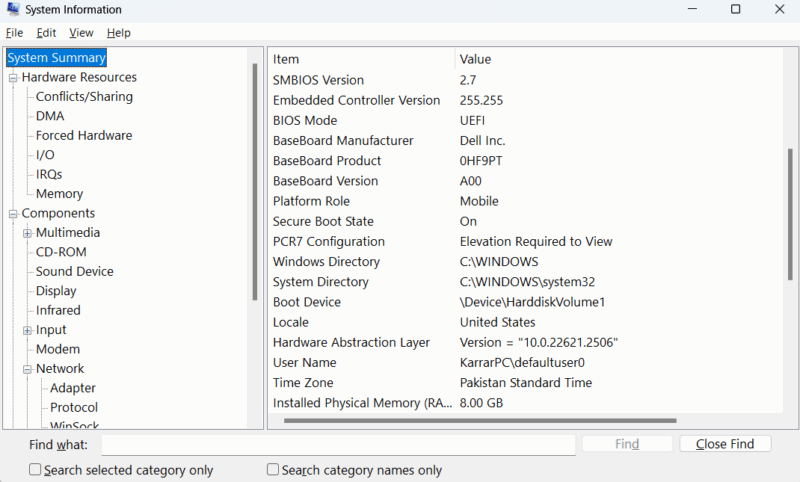Select Multimedia in the tree

(x=68, y=232)
